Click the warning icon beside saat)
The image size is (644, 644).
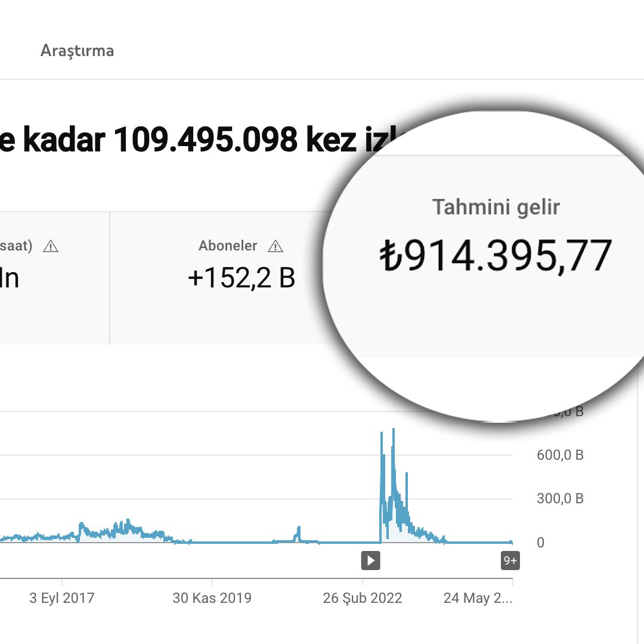(51, 246)
